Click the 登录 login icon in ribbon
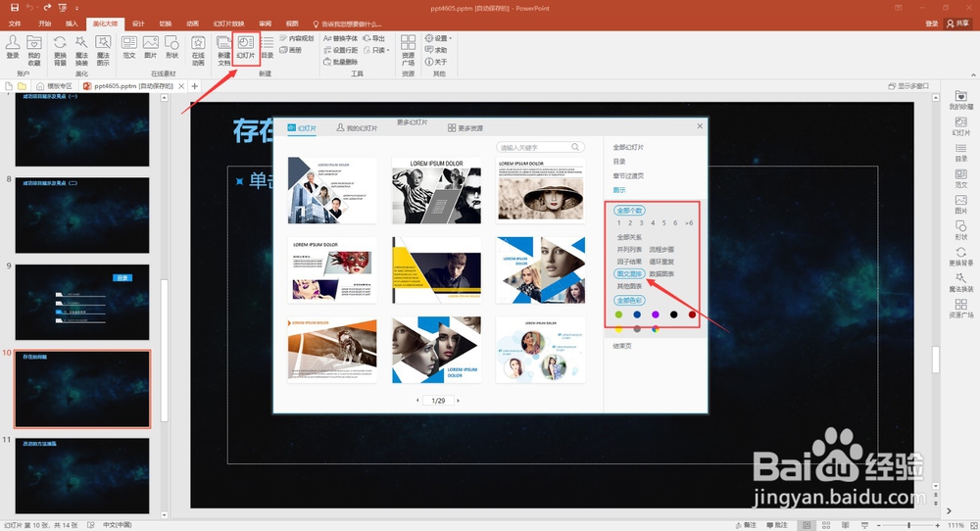 13,48
